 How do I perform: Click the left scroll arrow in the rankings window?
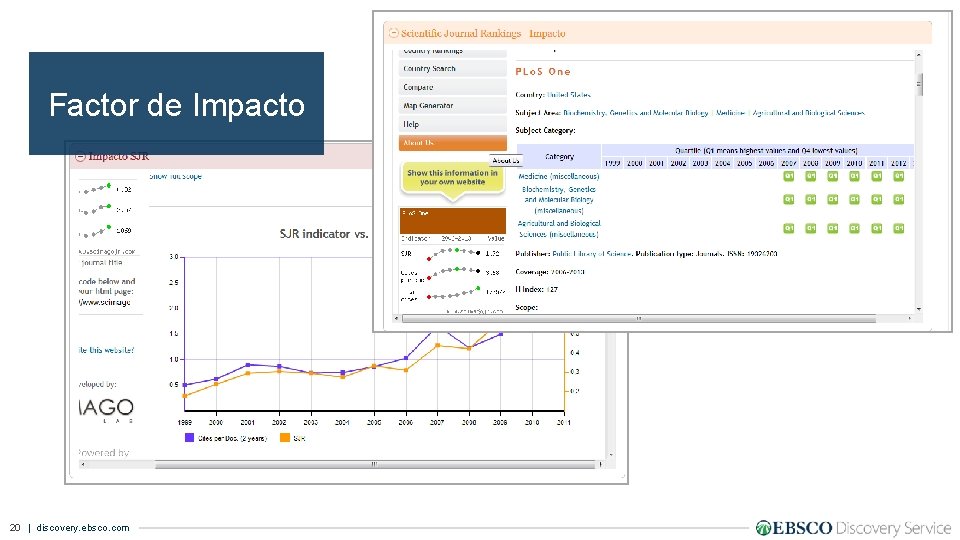(x=396, y=318)
